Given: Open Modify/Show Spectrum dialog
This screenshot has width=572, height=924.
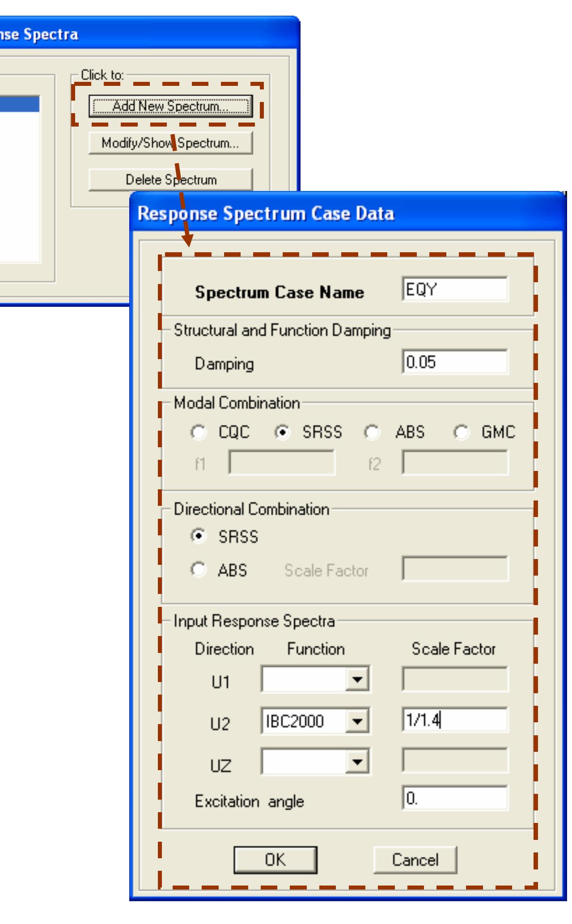Looking at the screenshot, I should [x=170, y=143].
